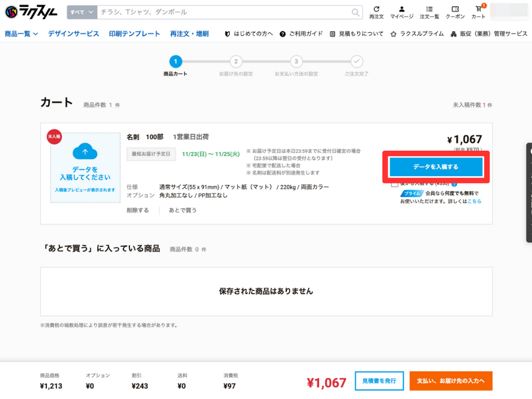
Task: Expand the 商品一覧 menu chevron
Action: 35,32
